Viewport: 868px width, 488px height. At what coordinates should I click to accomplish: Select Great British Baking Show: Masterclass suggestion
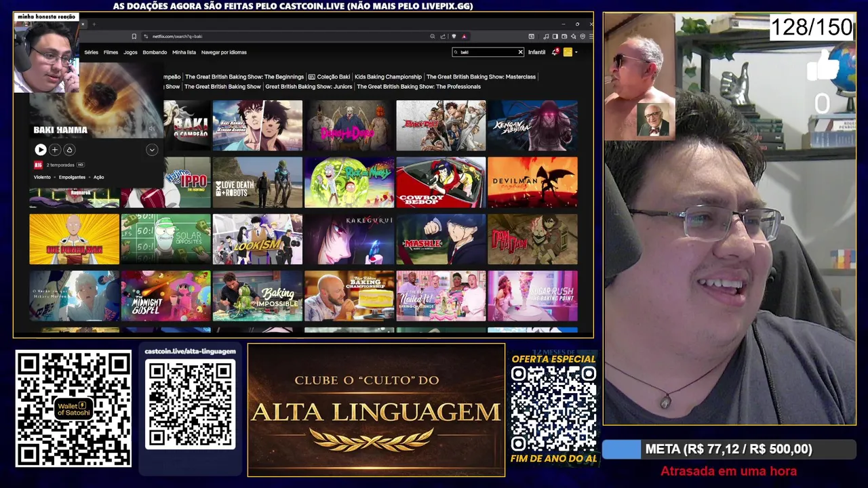pyautogui.click(x=481, y=77)
